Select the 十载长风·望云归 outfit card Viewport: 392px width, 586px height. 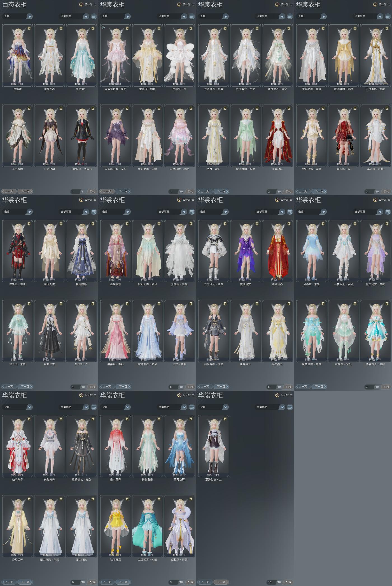pos(81,135)
